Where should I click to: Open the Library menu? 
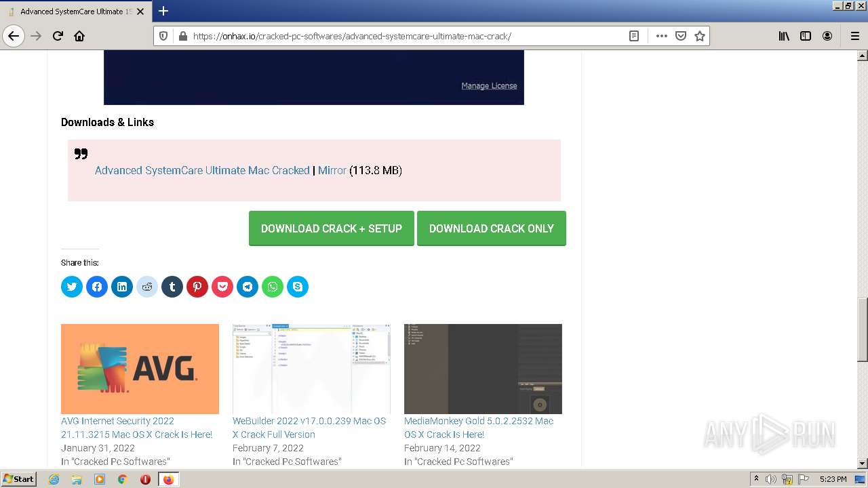pyautogui.click(x=784, y=36)
